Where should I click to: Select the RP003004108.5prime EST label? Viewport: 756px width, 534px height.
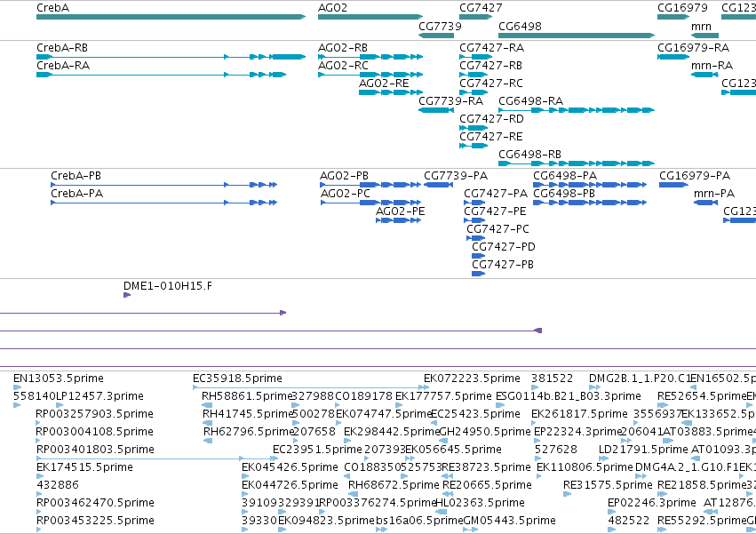point(95,432)
